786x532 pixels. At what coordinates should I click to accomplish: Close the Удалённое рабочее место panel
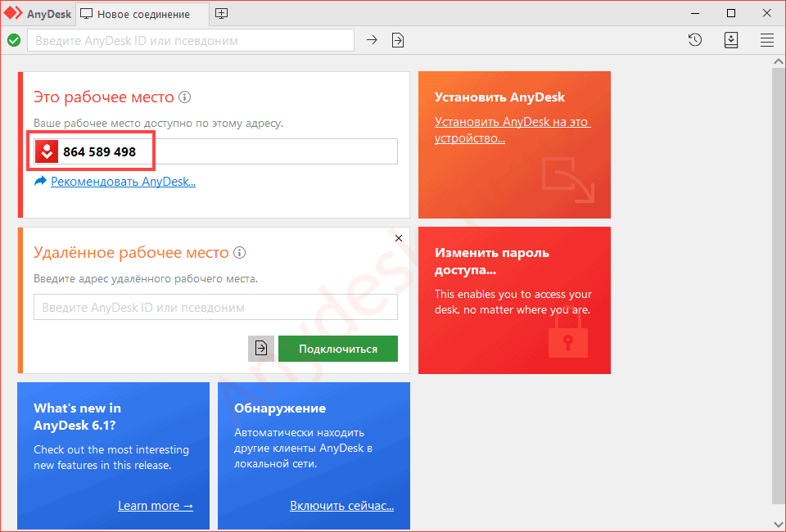click(399, 238)
